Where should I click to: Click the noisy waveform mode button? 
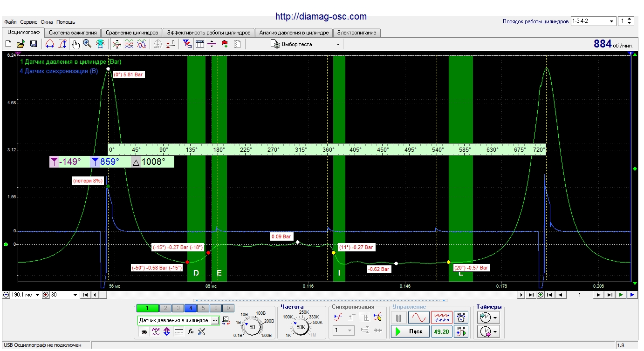pos(441,317)
